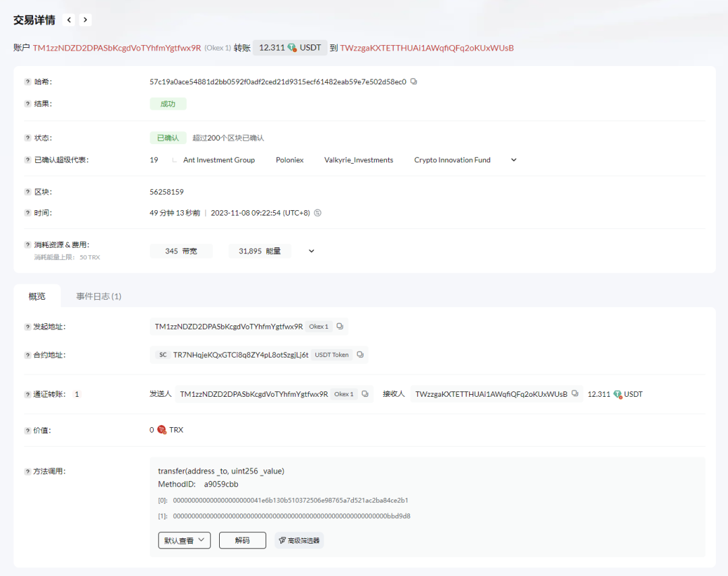Screen dimensions: 728x576
Task: Click parameter [1] hex value
Action: coord(292,516)
